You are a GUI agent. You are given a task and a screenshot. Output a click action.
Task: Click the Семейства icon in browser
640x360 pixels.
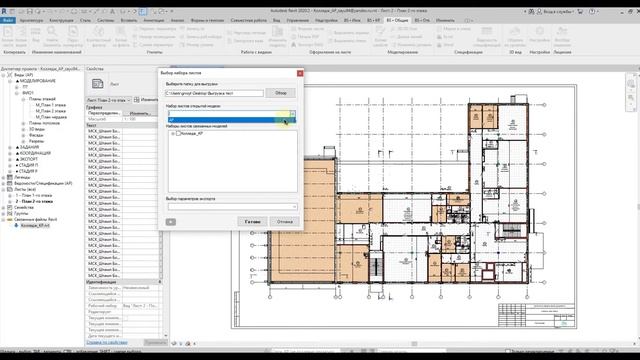pyautogui.click(x=10, y=207)
